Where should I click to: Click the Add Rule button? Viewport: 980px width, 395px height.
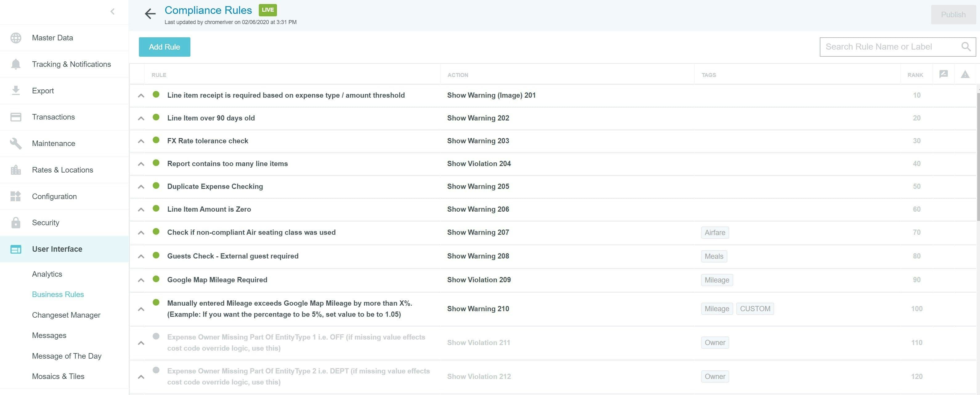pos(164,47)
